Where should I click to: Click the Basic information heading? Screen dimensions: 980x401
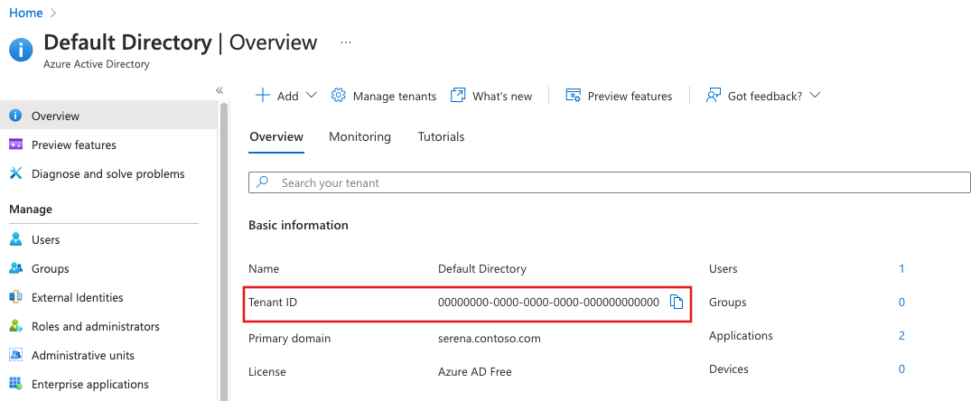click(x=298, y=225)
